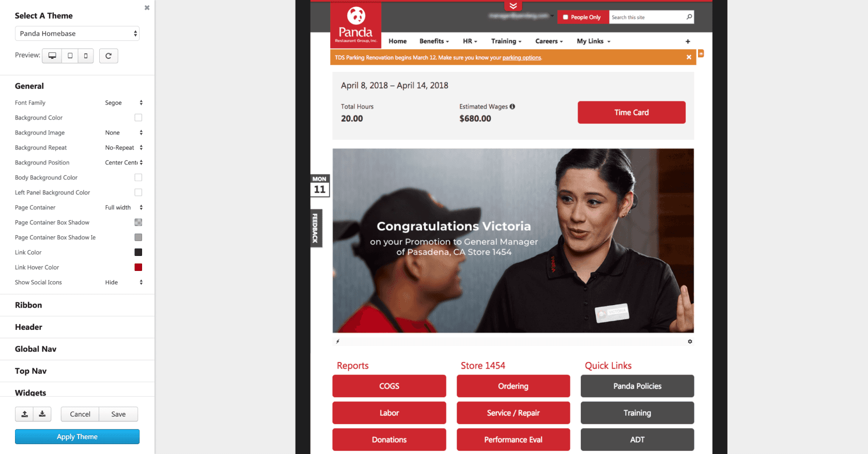
Task: Pick the Link Hover Color swatch
Action: (x=138, y=268)
